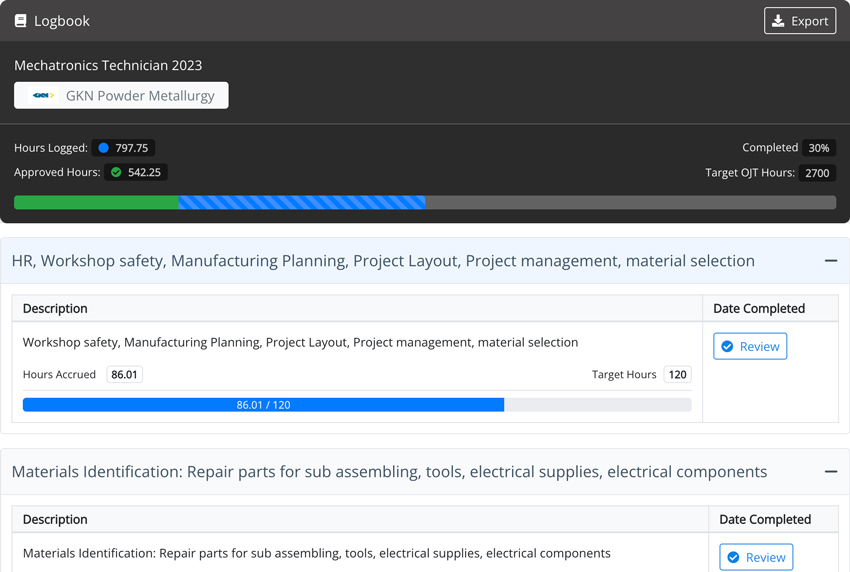
Task: Click the GKN company logo
Action: coord(43,96)
